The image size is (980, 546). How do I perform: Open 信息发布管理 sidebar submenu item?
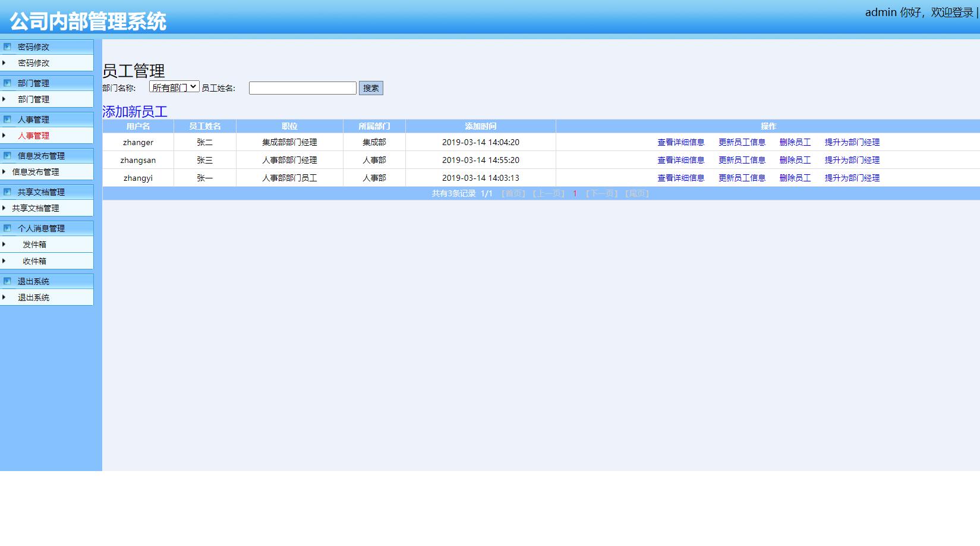36,172
